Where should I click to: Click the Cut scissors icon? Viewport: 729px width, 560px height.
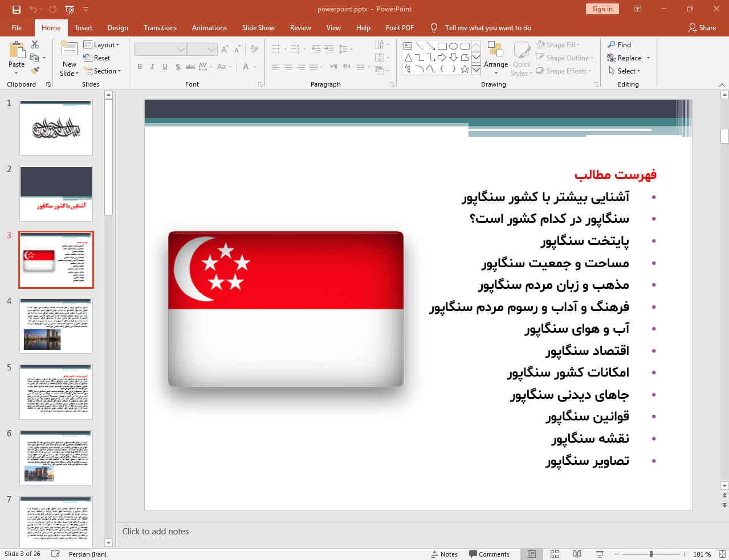click(x=35, y=44)
